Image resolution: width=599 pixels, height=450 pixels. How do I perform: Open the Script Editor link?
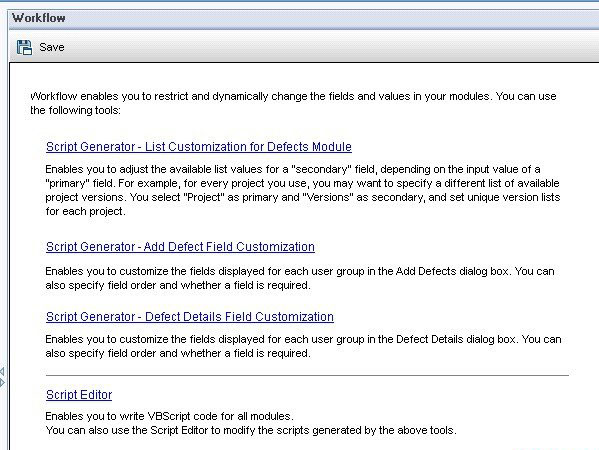pyautogui.click(x=79, y=395)
